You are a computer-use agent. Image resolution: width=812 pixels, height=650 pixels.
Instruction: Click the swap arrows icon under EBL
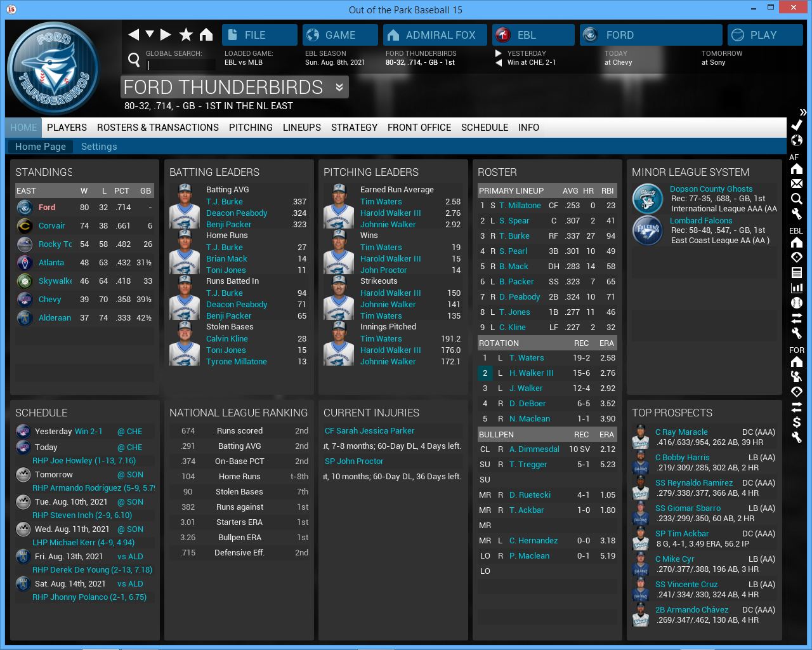(797, 318)
